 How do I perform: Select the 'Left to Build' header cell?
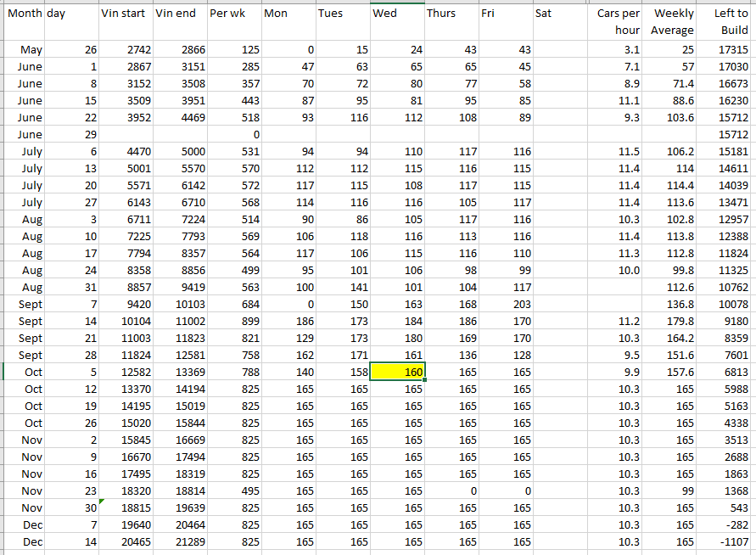tap(727, 21)
